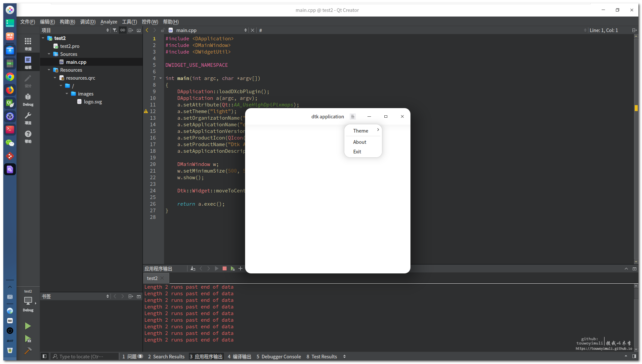642x364 pixels.
Task: Clear the application output with broom icon
Action: click(193, 269)
